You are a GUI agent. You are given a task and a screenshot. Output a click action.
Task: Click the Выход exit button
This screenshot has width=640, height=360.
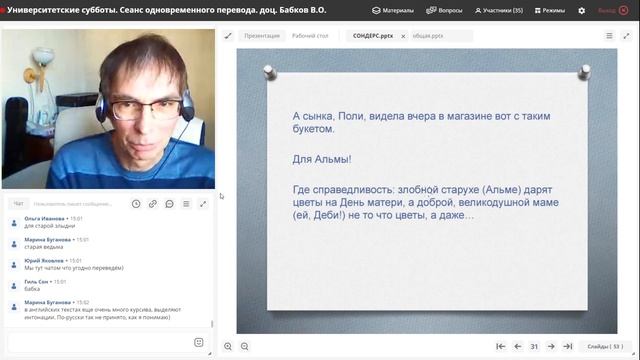pyautogui.click(x=613, y=11)
